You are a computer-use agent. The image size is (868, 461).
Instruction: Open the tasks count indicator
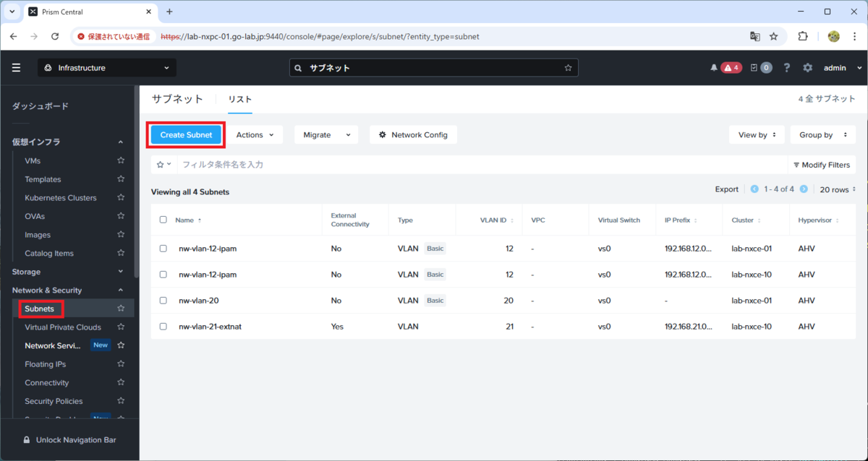tap(761, 68)
